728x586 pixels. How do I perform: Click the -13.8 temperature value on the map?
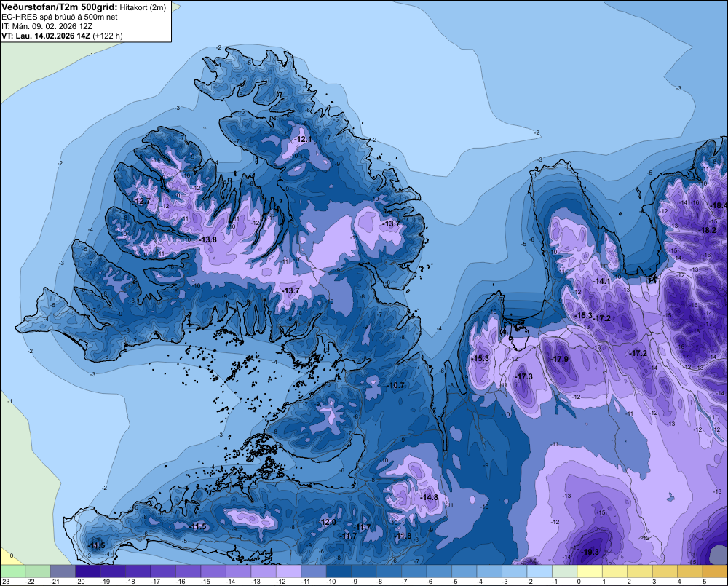[208, 239]
